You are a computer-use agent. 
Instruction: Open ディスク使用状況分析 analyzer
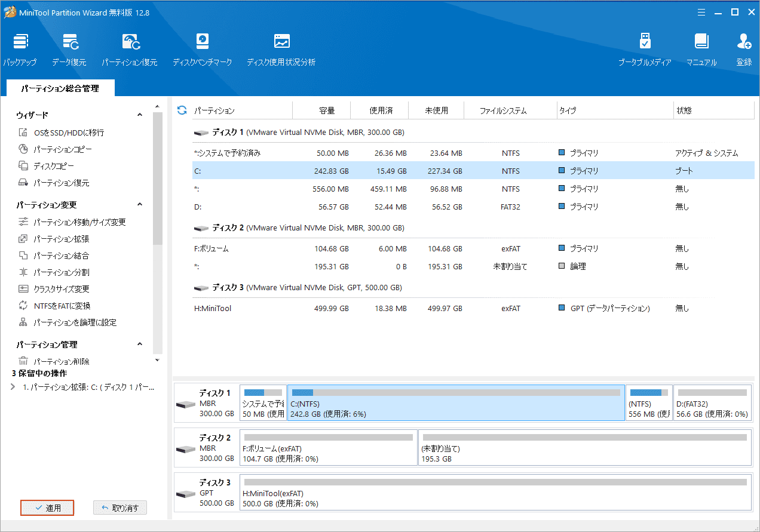point(281,50)
